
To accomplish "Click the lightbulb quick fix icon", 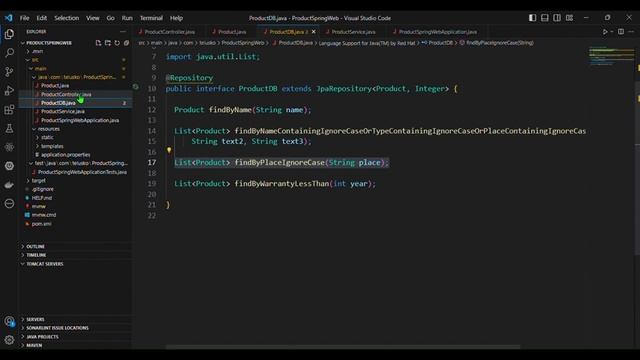I will (169, 150).
